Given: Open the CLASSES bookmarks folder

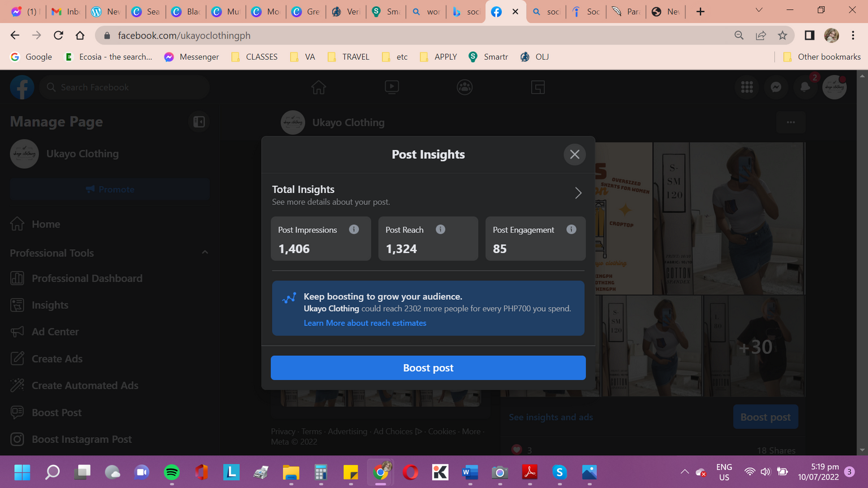Looking at the screenshot, I should 254,56.
